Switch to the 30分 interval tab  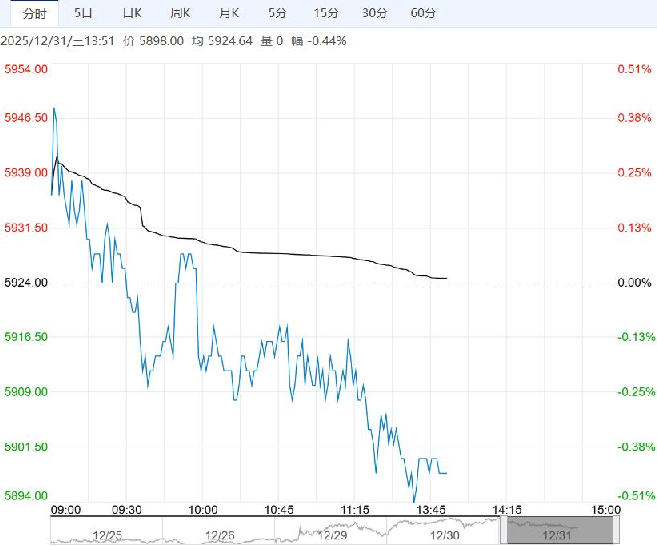(x=375, y=13)
